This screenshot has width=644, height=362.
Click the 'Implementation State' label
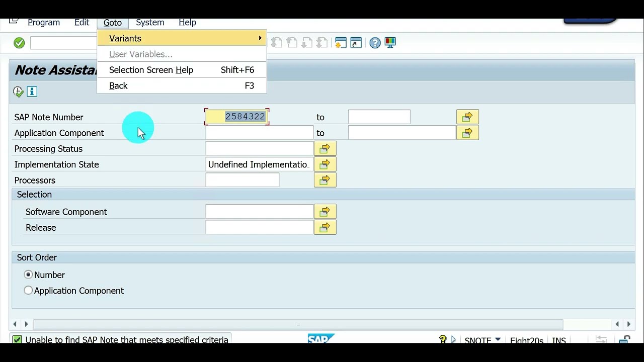(56, 164)
